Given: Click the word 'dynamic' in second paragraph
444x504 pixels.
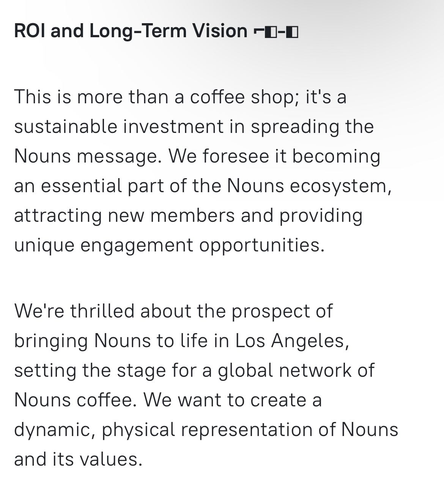Looking at the screenshot, I should click(52, 430).
